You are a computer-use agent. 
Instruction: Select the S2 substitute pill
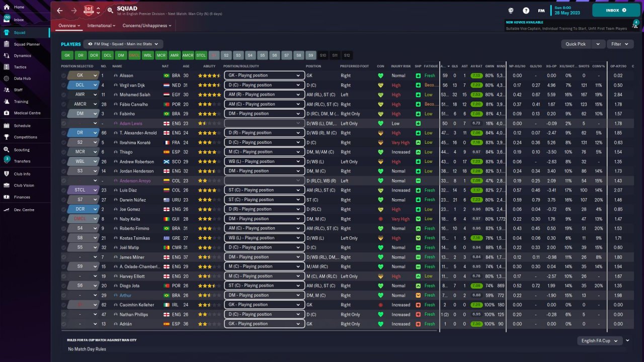[x=226, y=55]
